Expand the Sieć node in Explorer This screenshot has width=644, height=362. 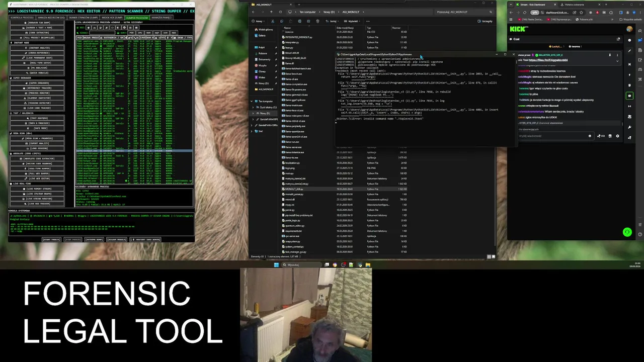click(x=252, y=131)
